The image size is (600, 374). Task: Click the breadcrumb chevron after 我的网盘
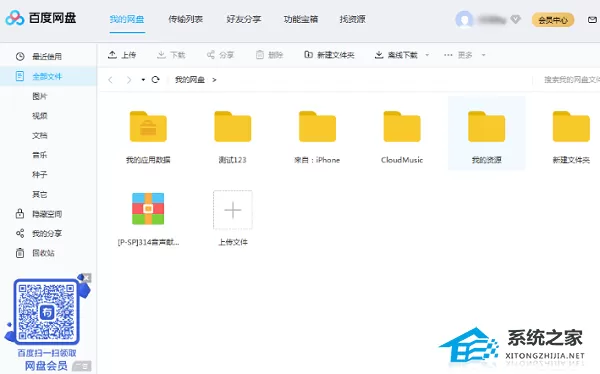tap(214, 80)
